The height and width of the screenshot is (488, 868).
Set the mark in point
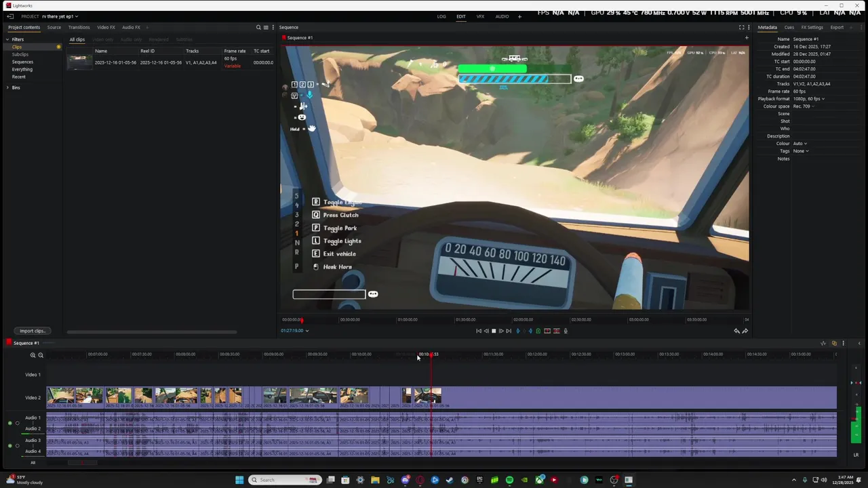[x=518, y=331]
